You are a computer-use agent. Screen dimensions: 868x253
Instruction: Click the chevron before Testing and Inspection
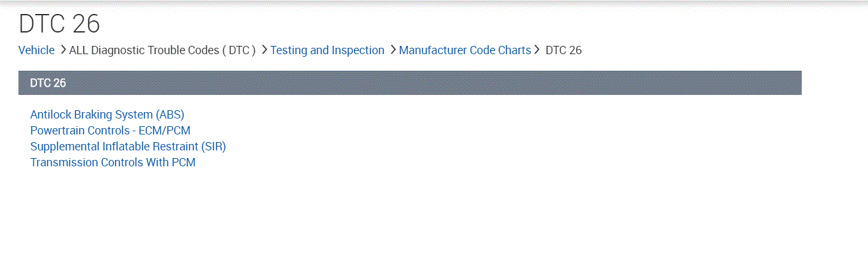pyautogui.click(x=264, y=50)
